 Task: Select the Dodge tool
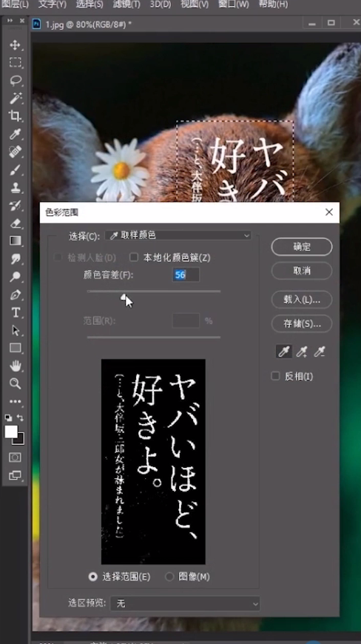16,276
